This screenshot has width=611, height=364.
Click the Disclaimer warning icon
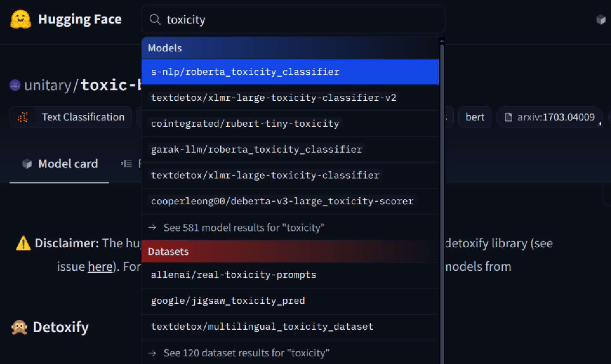(23, 244)
